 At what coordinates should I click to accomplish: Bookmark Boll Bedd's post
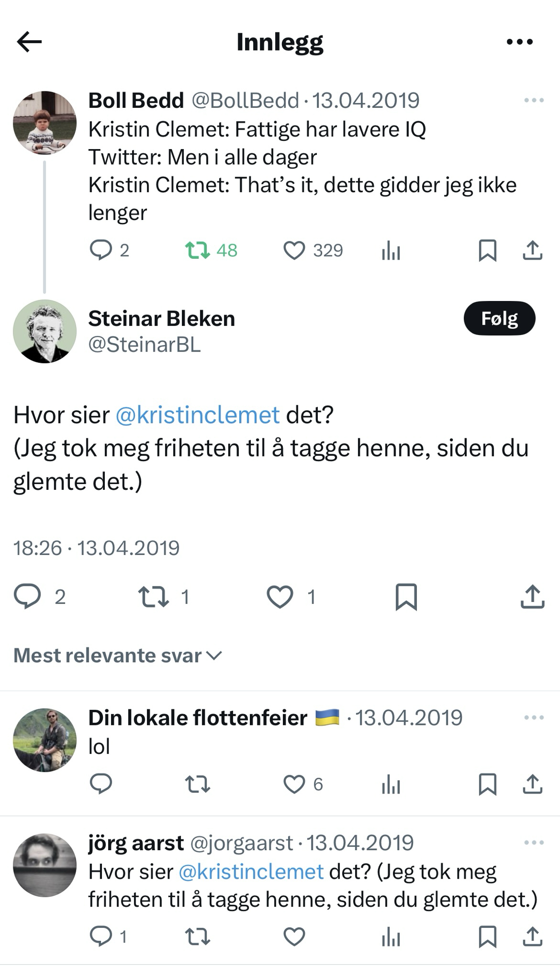click(x=487, y=251)
